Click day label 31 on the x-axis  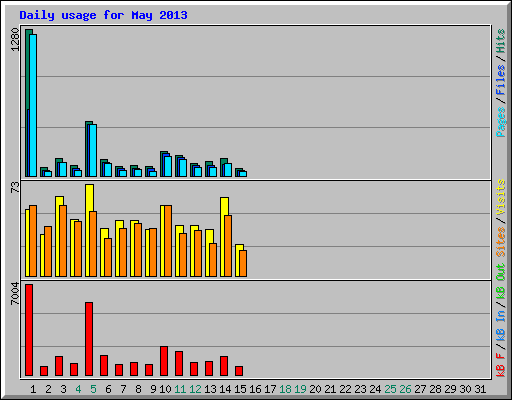480,389
